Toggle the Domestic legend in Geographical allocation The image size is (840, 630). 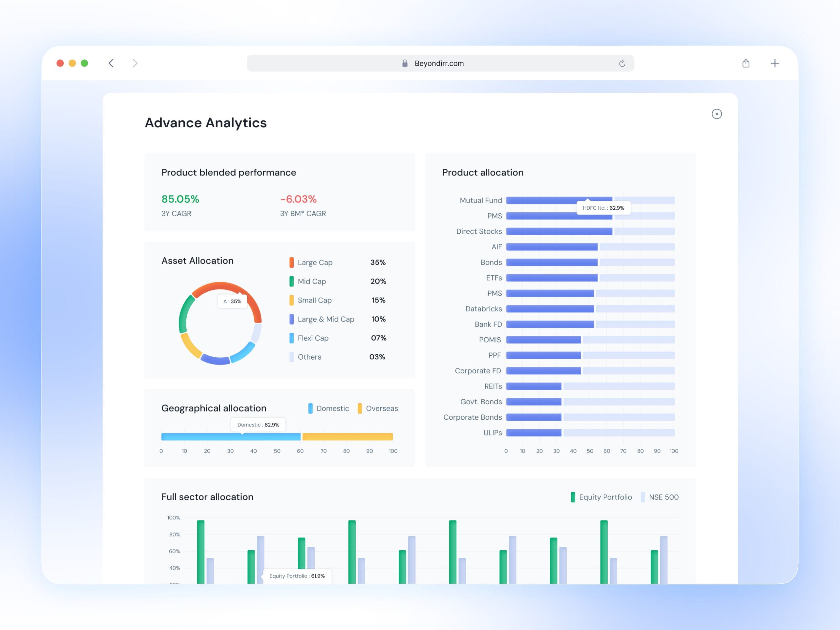click(328, 408)
